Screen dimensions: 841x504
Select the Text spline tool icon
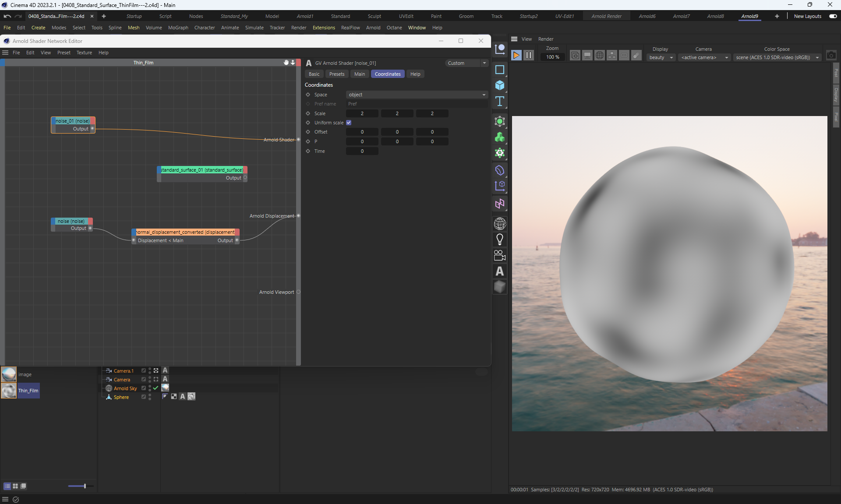(x=500, y=102)
